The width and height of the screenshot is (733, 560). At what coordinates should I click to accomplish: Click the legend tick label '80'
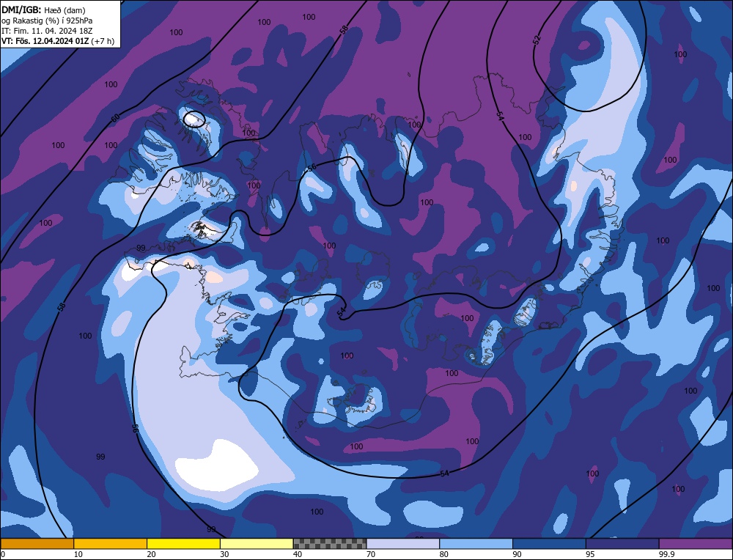click(x=444, y=554)
